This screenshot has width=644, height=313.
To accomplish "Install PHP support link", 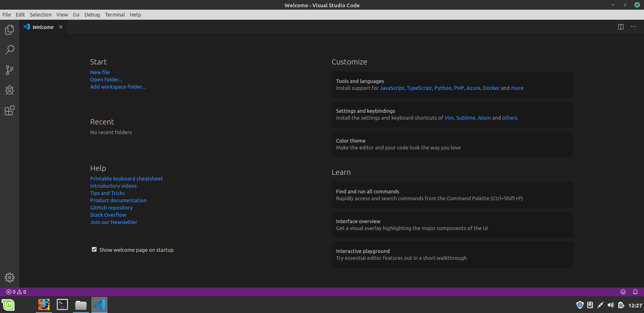I will coord(459,88).
